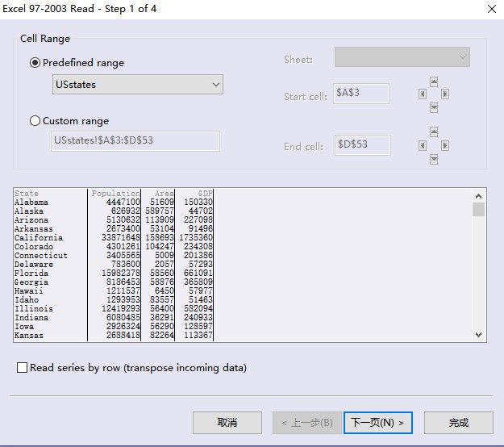Move End cell up with arrow
Image resolution: width=504 pixels, height=447 pixels.
[434, 132]
